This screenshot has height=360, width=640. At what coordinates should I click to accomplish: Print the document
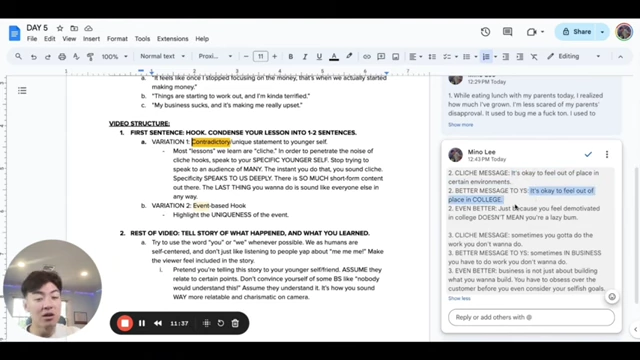(x=62, y=57)
